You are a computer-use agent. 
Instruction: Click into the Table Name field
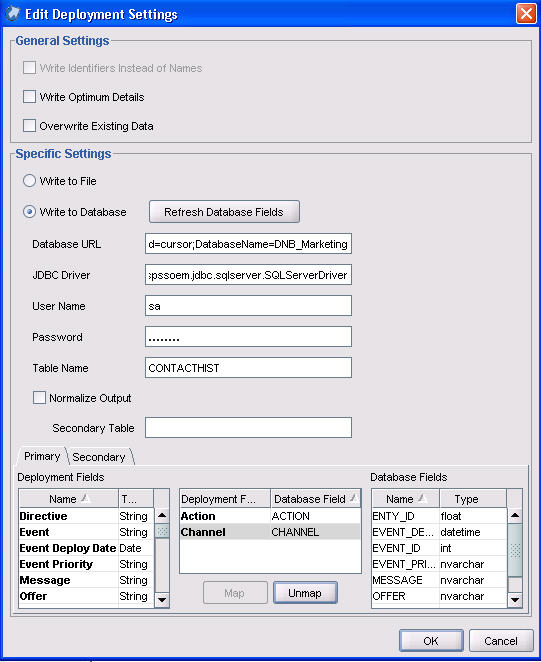[248, 368]
